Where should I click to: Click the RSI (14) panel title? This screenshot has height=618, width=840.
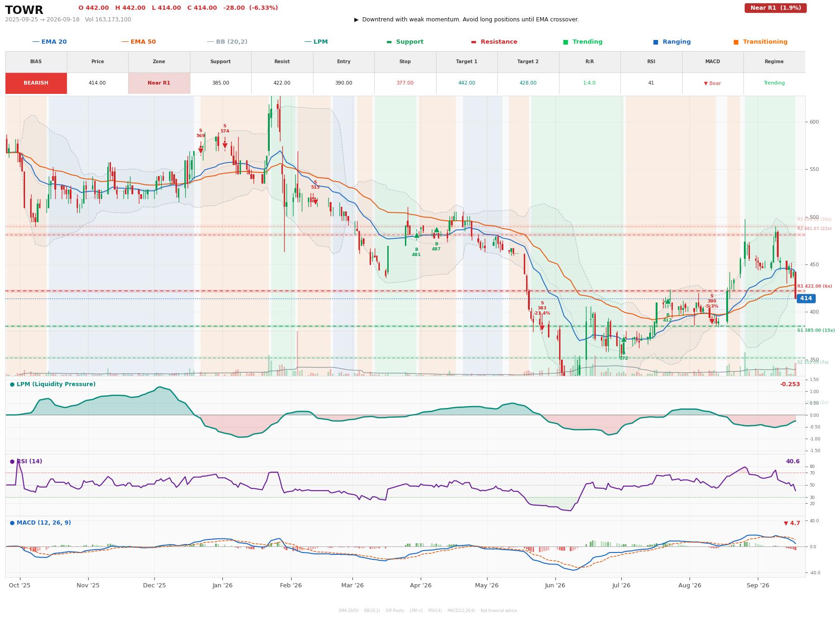[26, 461]
